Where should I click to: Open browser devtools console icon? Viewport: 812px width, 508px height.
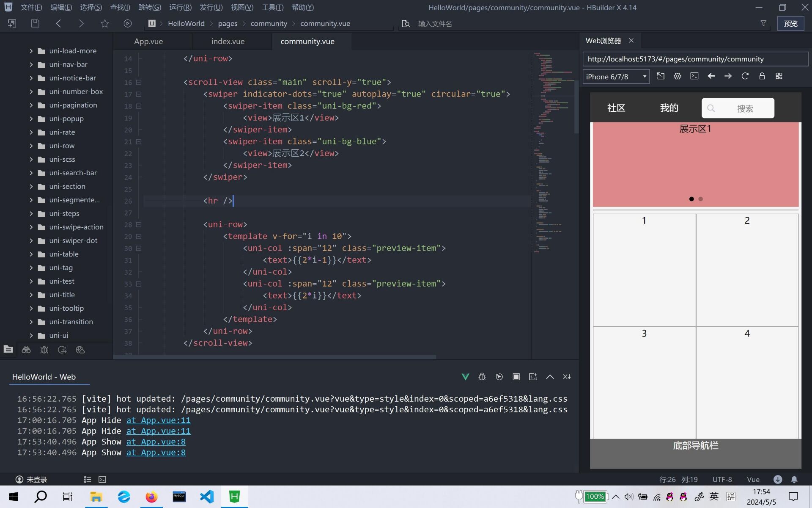(x=694, y=76)
